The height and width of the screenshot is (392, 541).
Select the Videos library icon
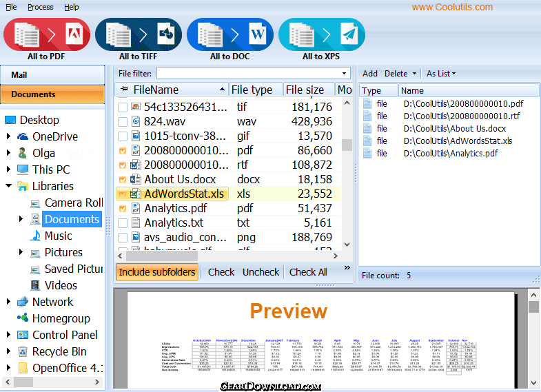pos(35,285)
